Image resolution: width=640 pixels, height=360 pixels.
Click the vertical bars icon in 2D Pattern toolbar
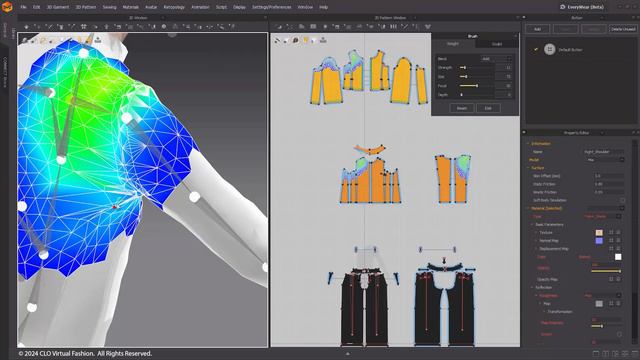(x=393, y=27)
